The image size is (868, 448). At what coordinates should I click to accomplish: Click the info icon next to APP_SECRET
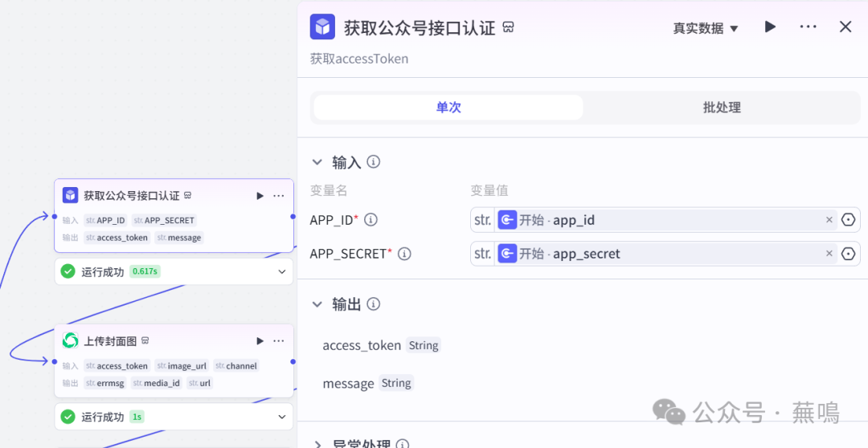[404, 254]
